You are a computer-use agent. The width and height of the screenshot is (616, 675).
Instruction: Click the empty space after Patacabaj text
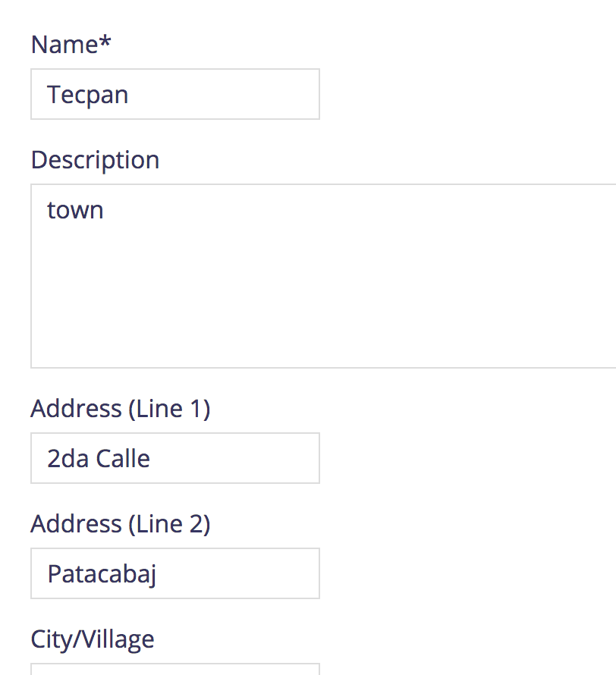(x=237, y=573)
